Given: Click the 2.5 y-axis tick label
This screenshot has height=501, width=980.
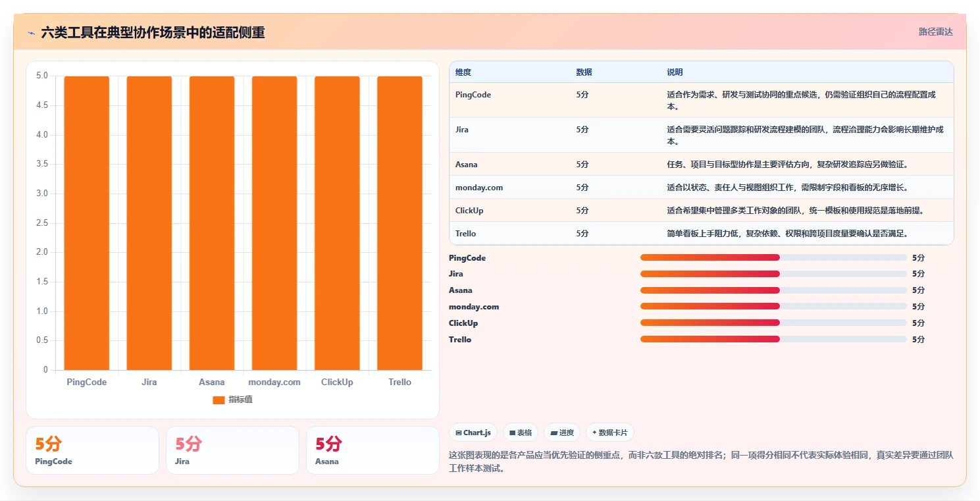Looking at the screenshot, I should 41,223.
